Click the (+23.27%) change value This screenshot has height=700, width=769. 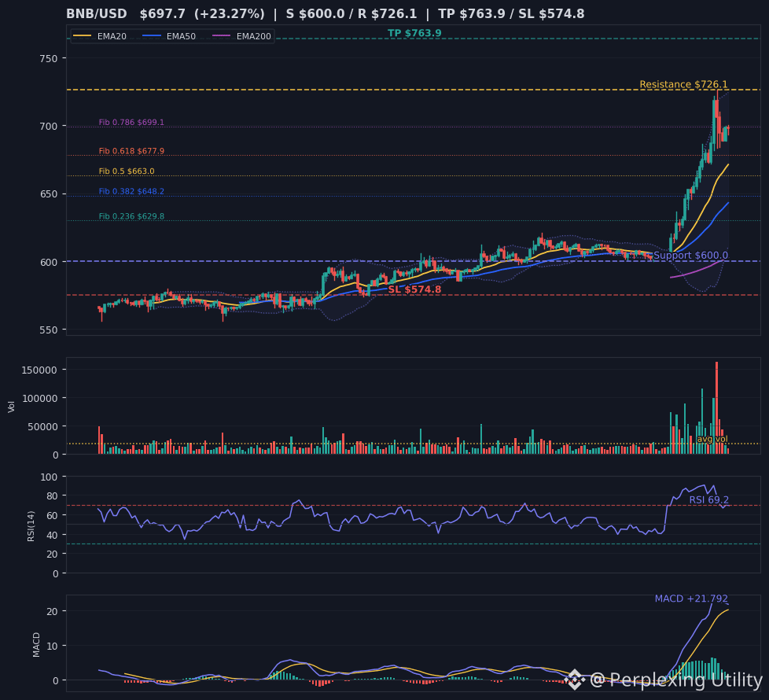click(229, 13)
